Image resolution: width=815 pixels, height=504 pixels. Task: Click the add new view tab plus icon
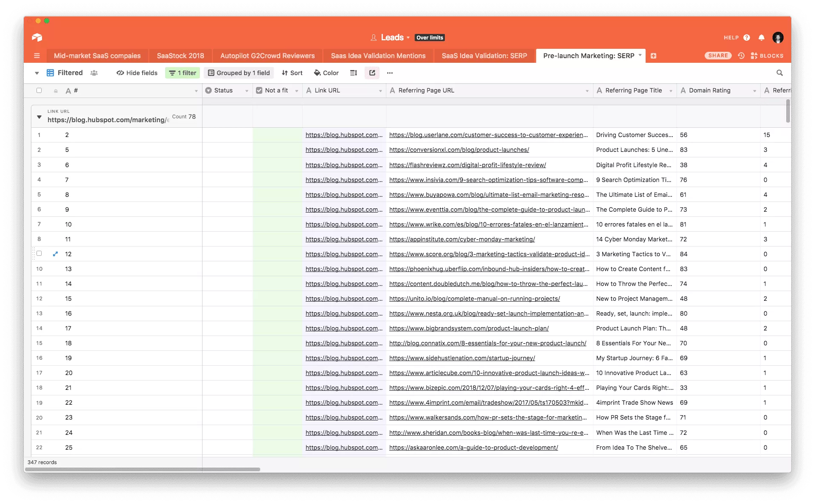tap(653, 55)
